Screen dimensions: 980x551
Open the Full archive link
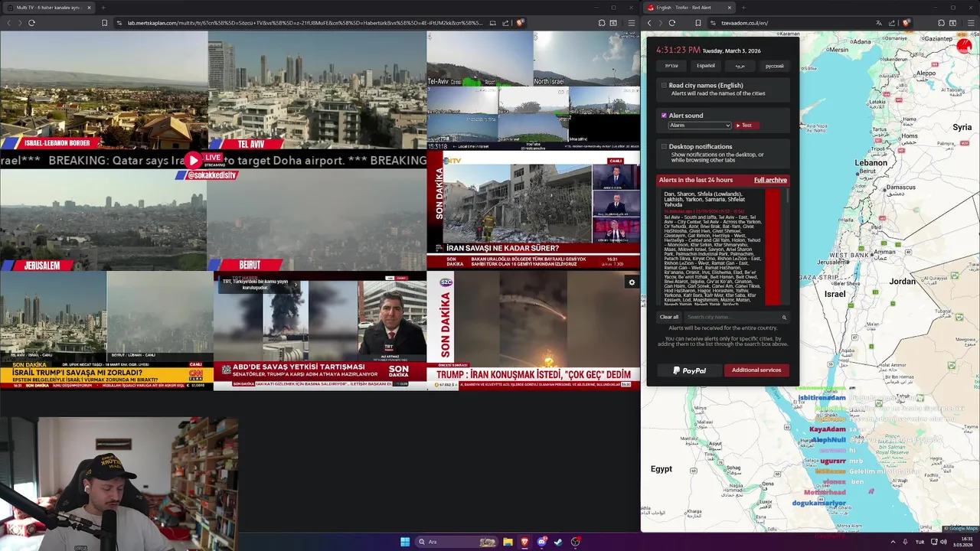[770, 180]
